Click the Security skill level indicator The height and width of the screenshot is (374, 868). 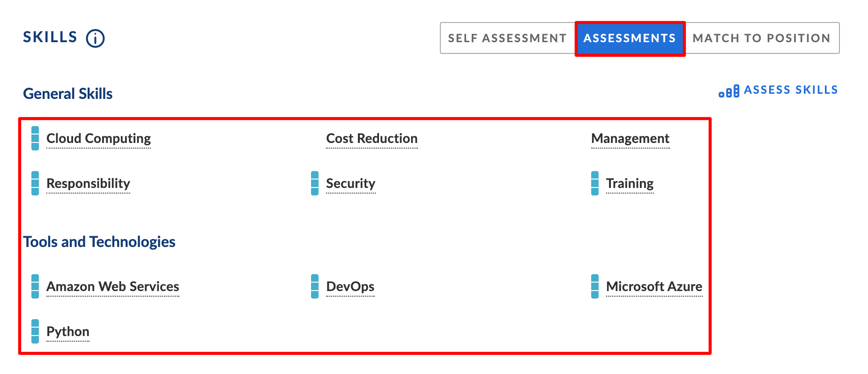(315, 183)
